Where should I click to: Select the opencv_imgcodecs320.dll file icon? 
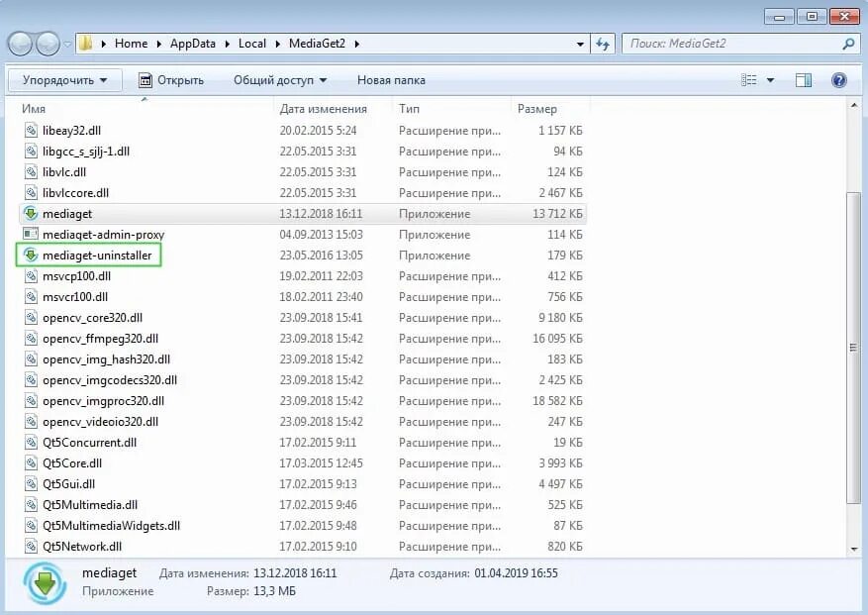[x=31, y=379]
